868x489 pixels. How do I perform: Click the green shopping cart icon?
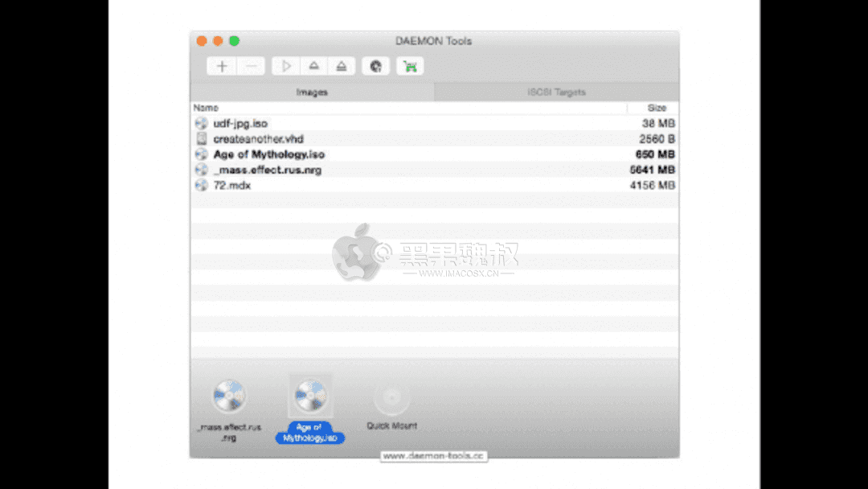tap(409, 66)
